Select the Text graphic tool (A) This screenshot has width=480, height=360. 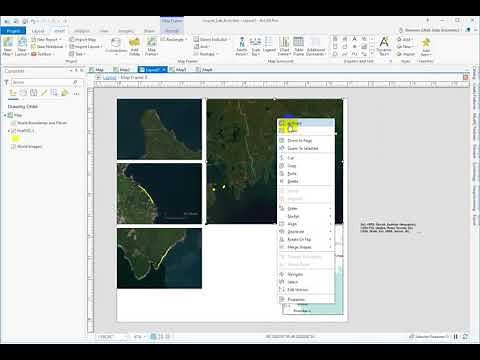tap(355, 39)
